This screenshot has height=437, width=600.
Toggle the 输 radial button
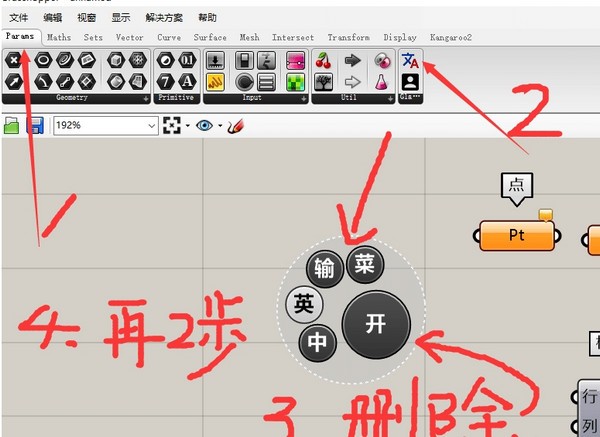(x=325, y=269)
